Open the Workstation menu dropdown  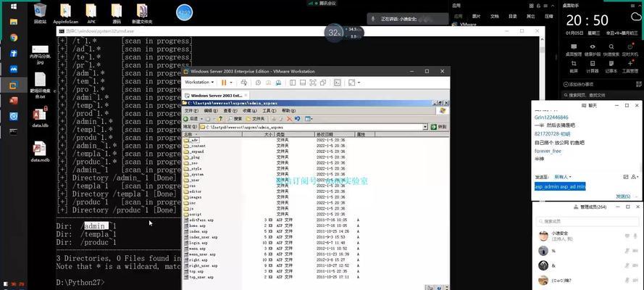coord(199,82)
